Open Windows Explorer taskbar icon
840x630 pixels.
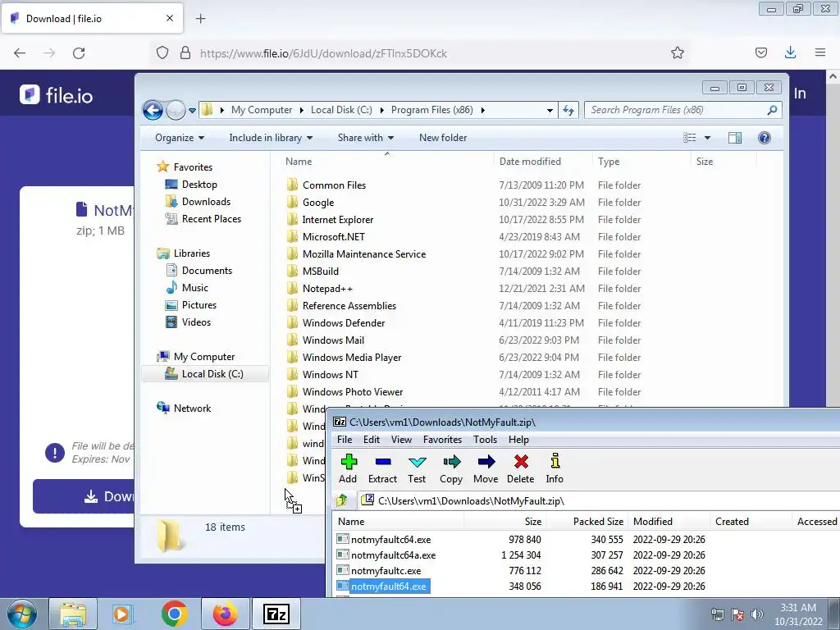coord(73,614)
